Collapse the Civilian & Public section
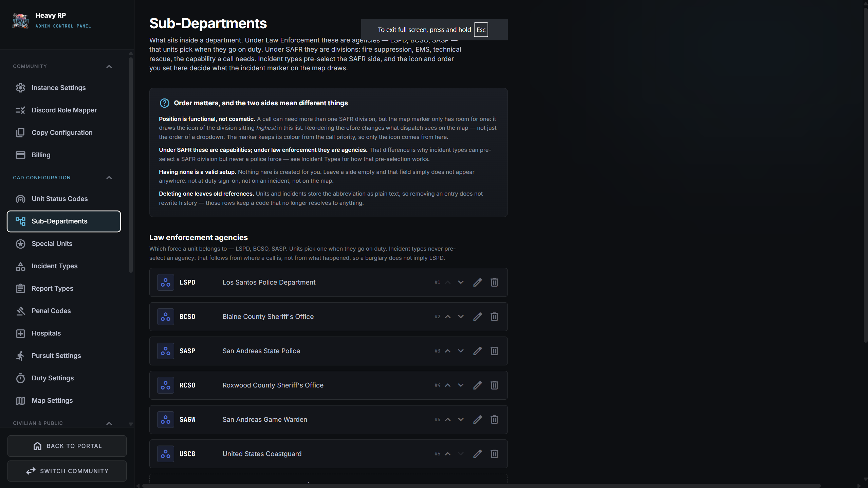 pyautogui.click(x=109, y=423)
